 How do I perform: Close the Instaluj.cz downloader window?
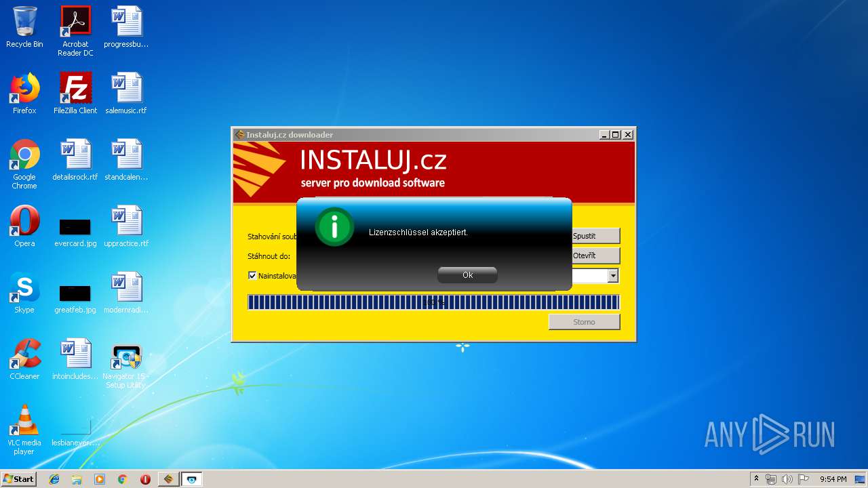pos(628,135)
